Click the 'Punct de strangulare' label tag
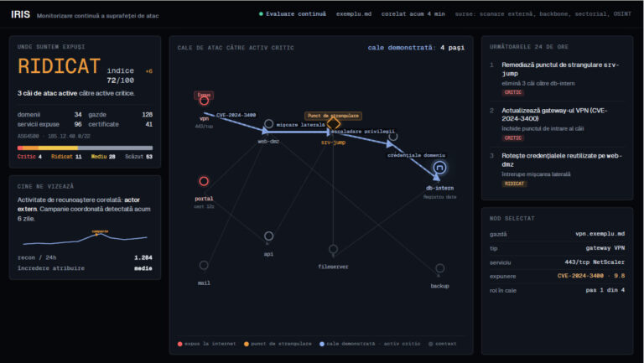 [333, 116]
